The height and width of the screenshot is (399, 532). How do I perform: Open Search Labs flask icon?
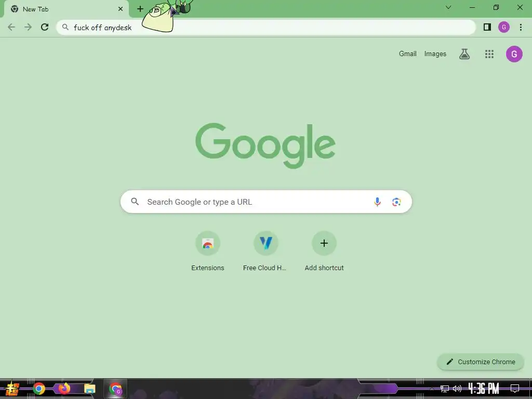click(x=464, y=54)
